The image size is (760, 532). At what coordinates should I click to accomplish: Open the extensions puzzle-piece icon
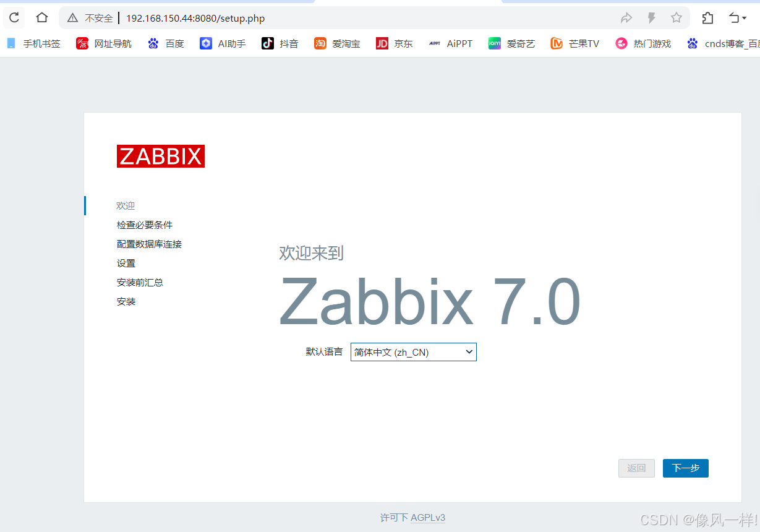pyautogui.click(x=707, y=18)
